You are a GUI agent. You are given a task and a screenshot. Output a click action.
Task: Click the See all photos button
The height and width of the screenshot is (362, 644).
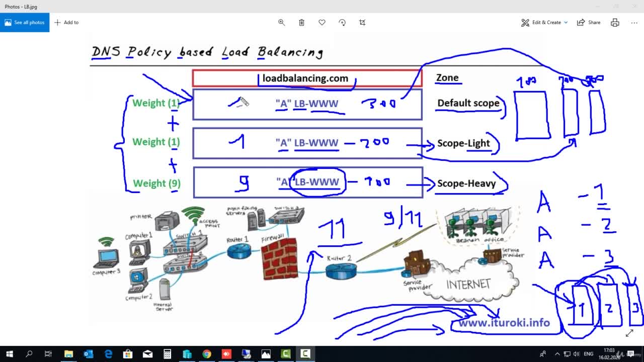pos(25,22)
